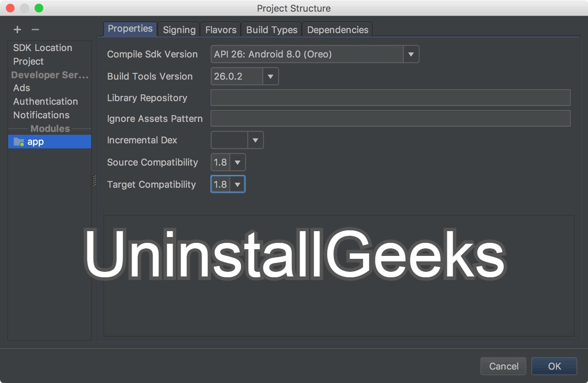
Task: Click the green zoom window button
Action: pyautogui.click(x=39, y=8)
